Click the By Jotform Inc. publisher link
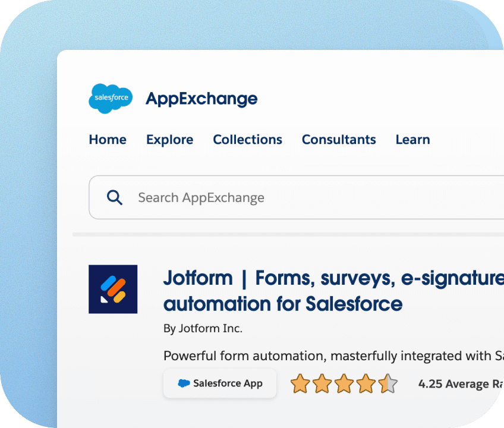Image resolution: width=504 pixels, height=428 pixels. [x=202, y=328]
